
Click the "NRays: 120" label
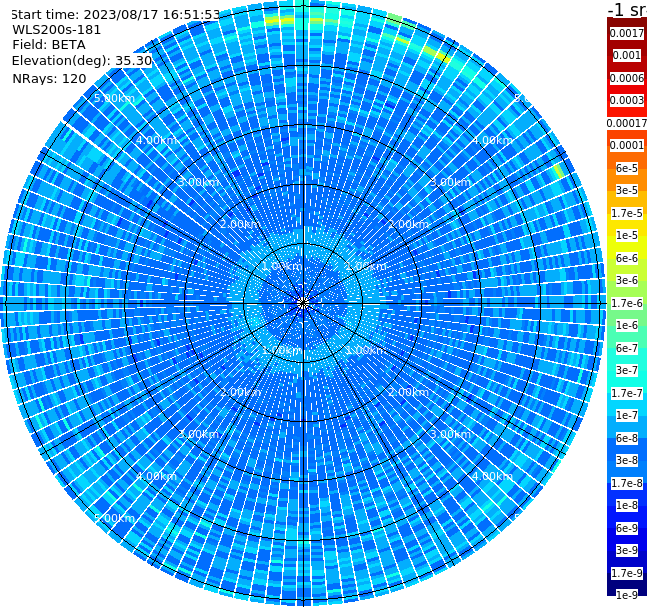click(49, 78)
